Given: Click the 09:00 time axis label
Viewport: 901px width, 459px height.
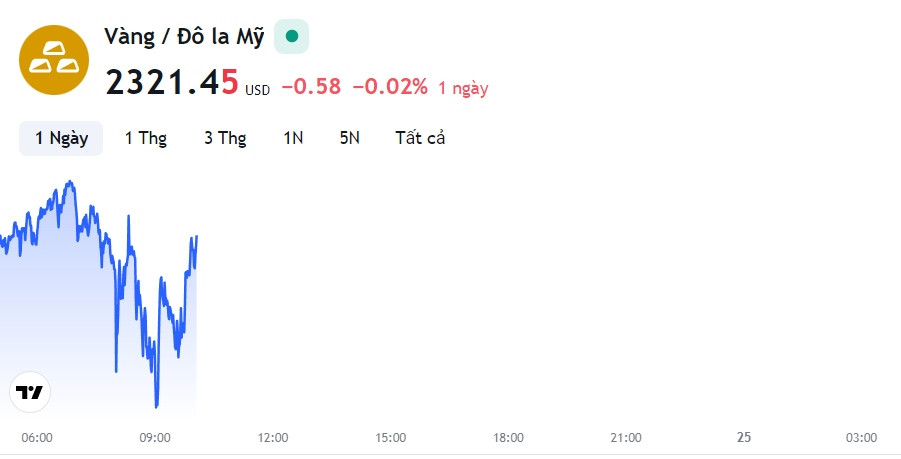Looking at the screenshot, I should click(155, 437).
